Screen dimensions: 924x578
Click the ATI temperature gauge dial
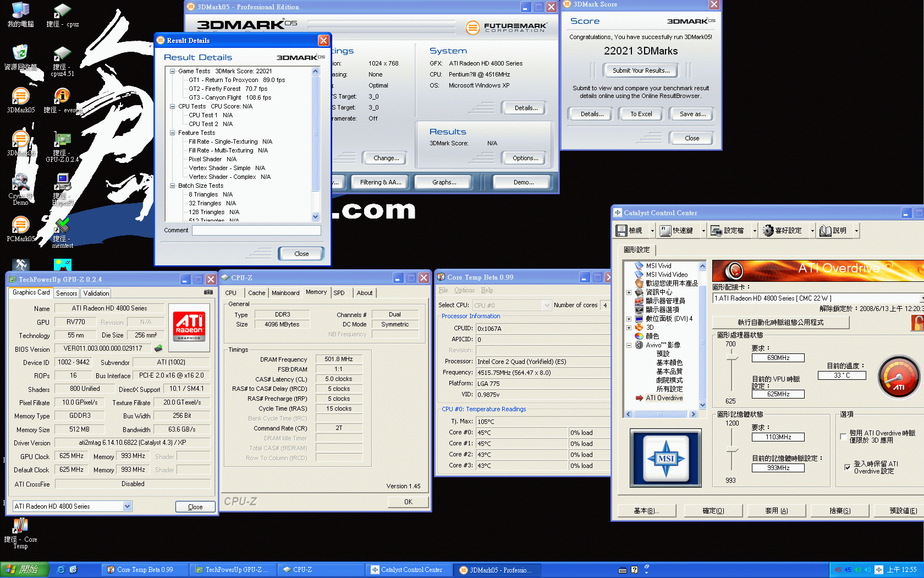[x=899, y=377]
